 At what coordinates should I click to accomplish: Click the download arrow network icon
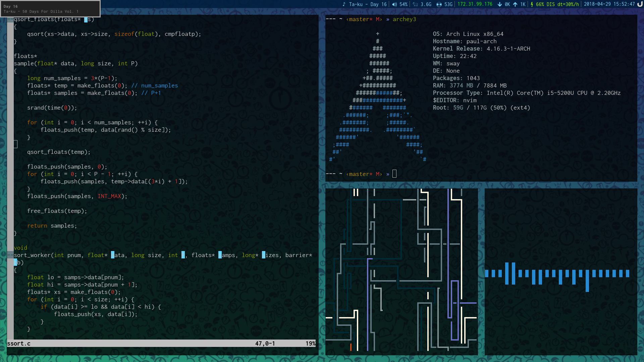click(500, 4)
